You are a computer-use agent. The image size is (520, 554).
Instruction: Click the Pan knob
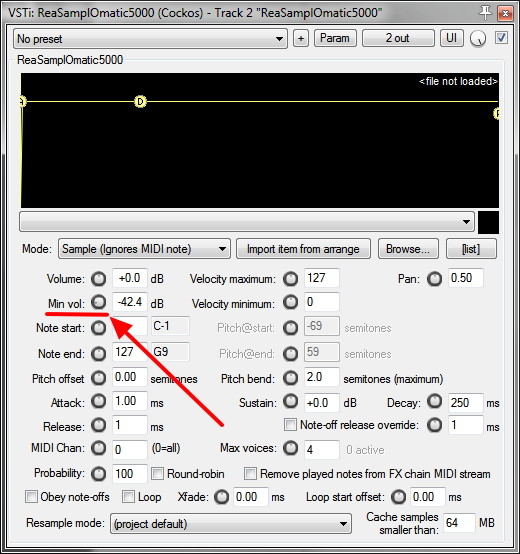coord(435,279)
